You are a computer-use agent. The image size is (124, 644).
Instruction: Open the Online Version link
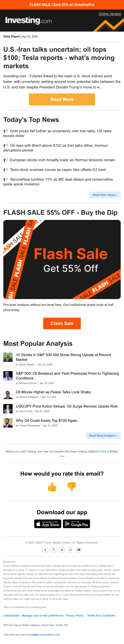click(110, 14)
